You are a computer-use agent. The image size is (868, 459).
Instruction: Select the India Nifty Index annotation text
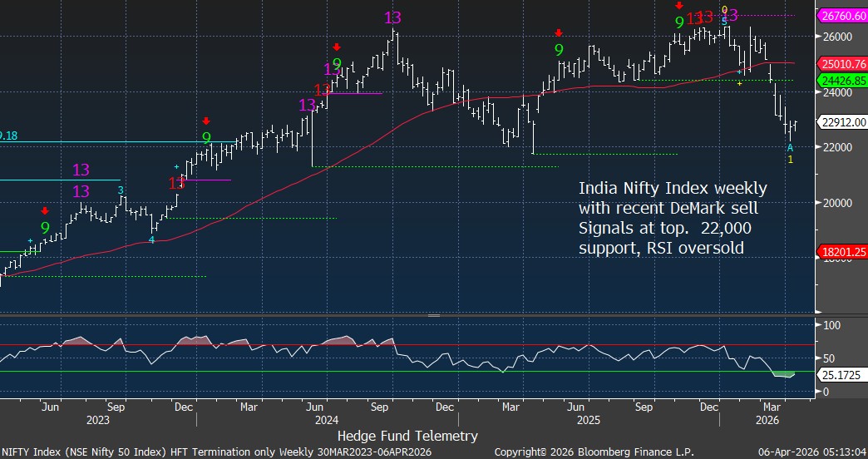[668, 216]
